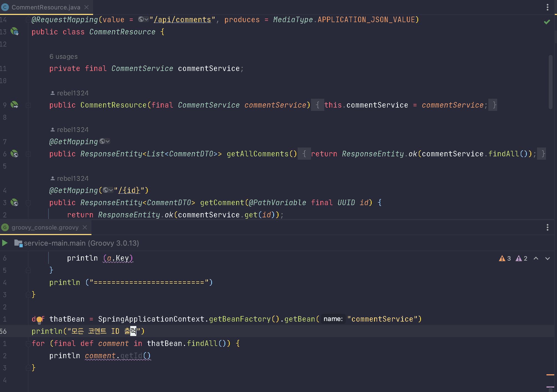Screen dimensions: 557x392
Task: Click the getAllComments gutter endpoint icon
Action: 14,154
